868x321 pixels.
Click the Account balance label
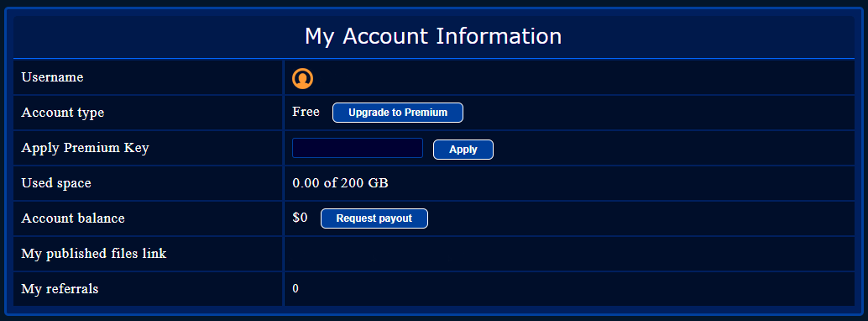pos(72,218)
